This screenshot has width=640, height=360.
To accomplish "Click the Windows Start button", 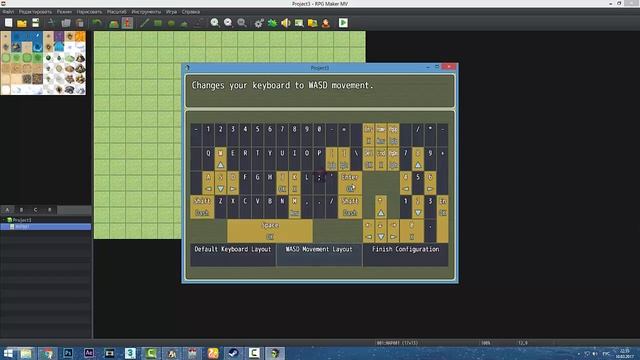I will pos(8,353).
